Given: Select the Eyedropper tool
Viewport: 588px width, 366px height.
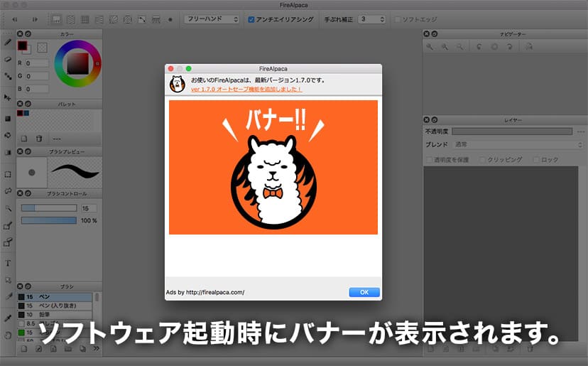Looking at the screenshot, I should pos(8,318).
